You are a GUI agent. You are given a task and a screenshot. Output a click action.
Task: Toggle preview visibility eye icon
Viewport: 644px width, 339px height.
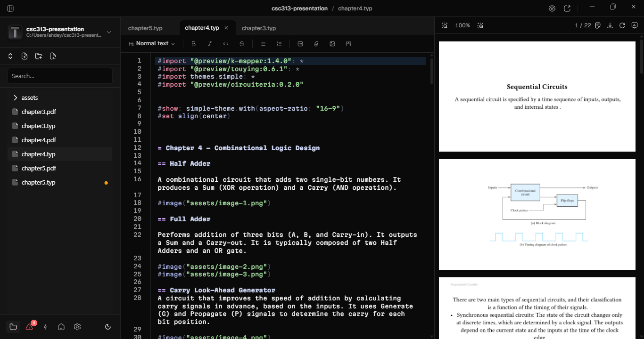(x=552, y=8)
